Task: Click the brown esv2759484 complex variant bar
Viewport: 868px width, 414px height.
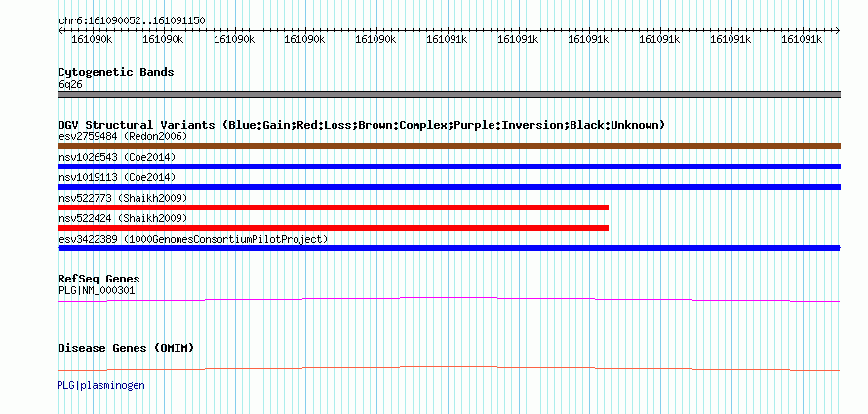Action: 449,146
